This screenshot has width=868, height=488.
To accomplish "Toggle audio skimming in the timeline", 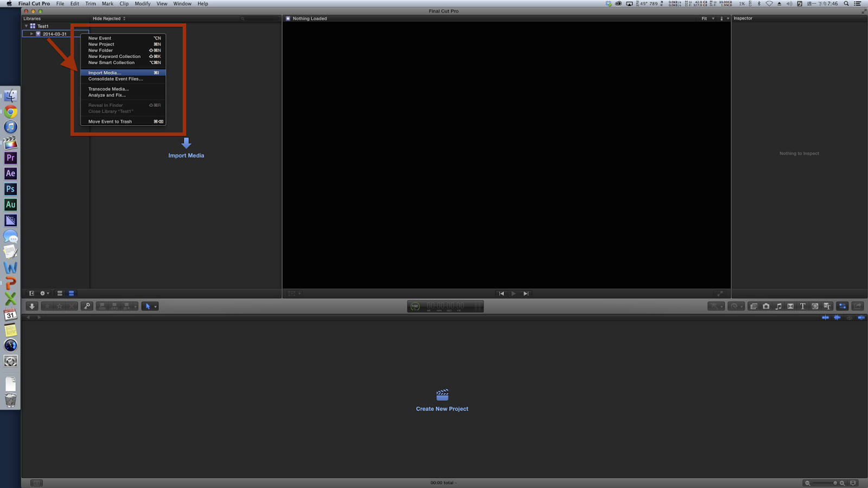I will [x=837, y=318].
